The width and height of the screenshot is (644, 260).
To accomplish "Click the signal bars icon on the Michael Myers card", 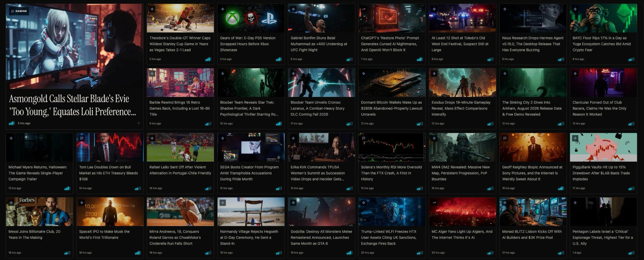I will click(67, 189).
